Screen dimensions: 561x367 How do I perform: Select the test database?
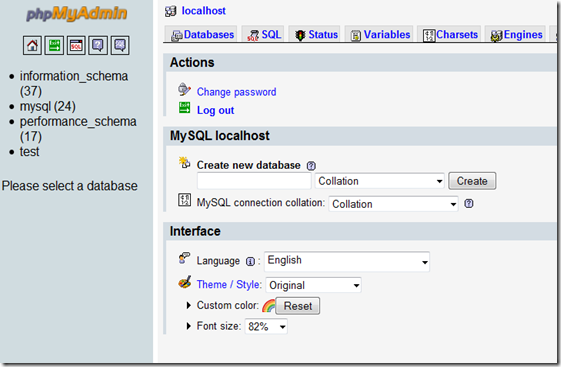[x=29, y=152]
